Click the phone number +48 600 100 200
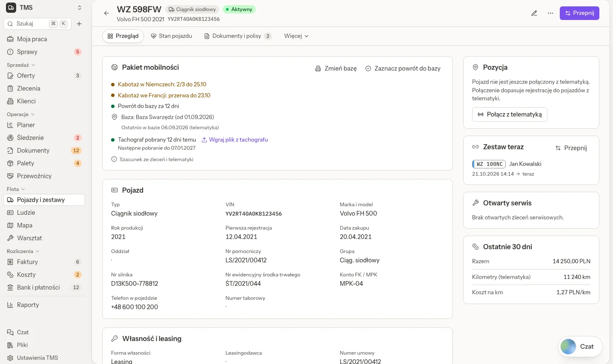Viewport: 613px width, 364px height. [135, 307]
